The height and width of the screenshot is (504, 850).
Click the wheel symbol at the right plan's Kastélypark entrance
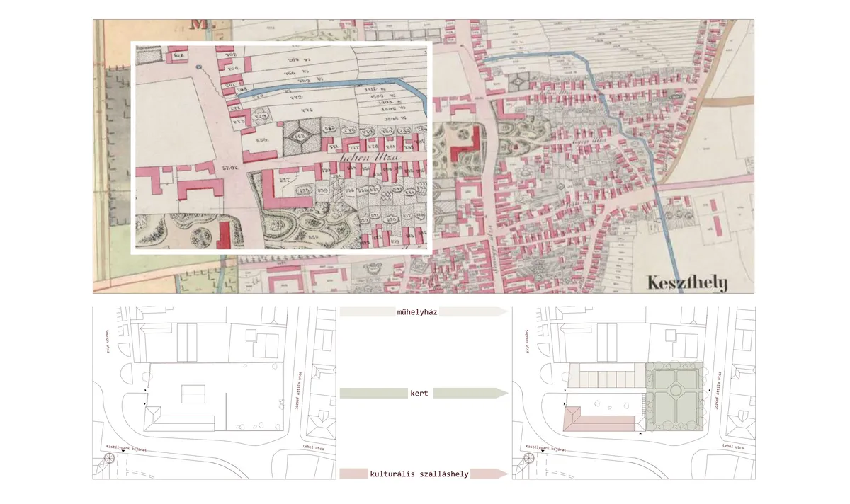click(529, 458)
